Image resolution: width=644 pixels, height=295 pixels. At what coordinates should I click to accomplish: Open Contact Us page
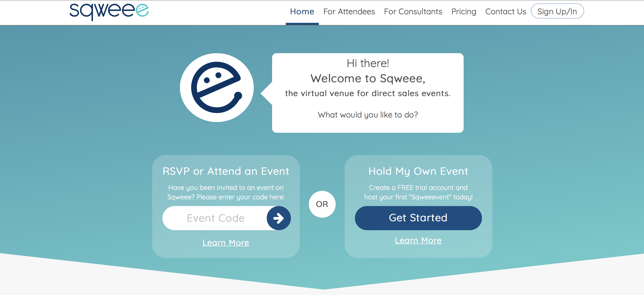tap(505, 11)
